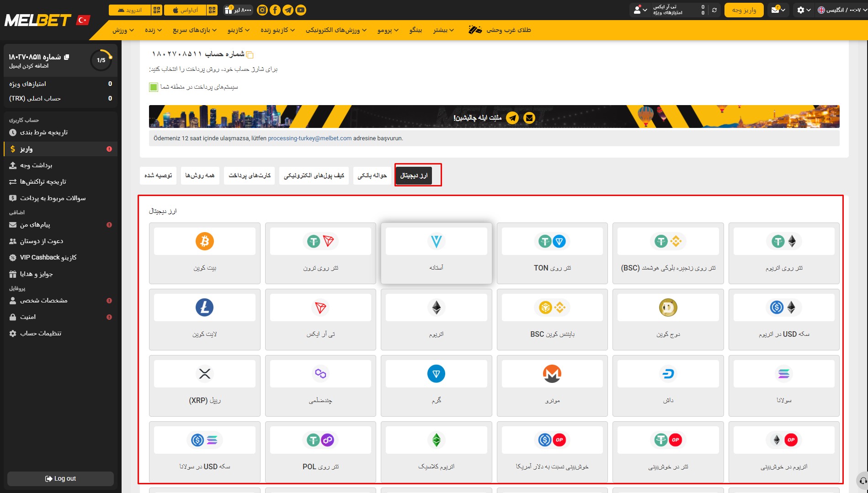
Task: Click the 1/5 profile progress ring
Action: tap(101, 60)
